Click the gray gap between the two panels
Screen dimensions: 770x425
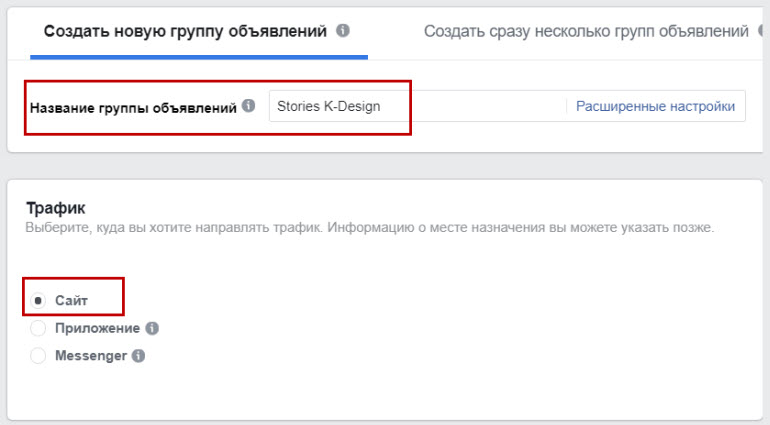click(385, 167)
